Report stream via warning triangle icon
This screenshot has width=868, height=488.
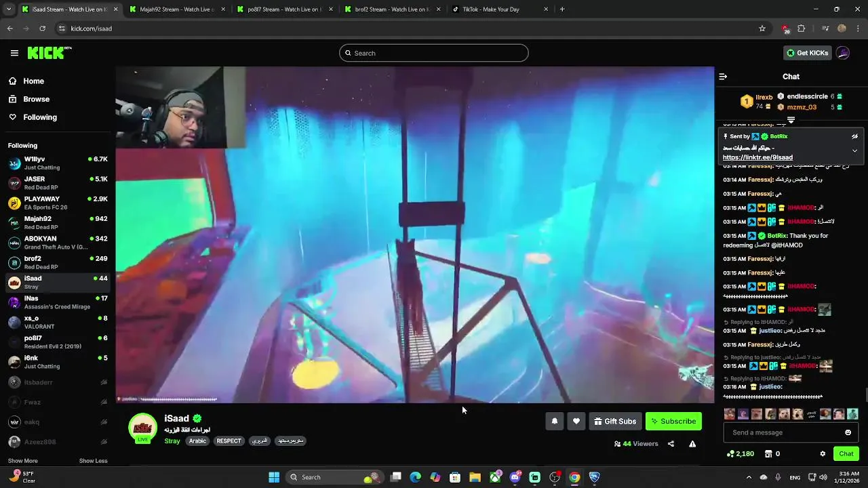pyautogui.click(x=692, y=444)
